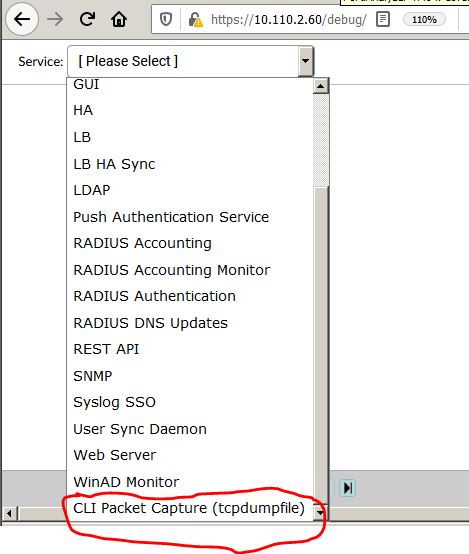Screen dimensions: 469x554
Task: View the insecure connection padlock warning
Action: click(x=195, y=19)
